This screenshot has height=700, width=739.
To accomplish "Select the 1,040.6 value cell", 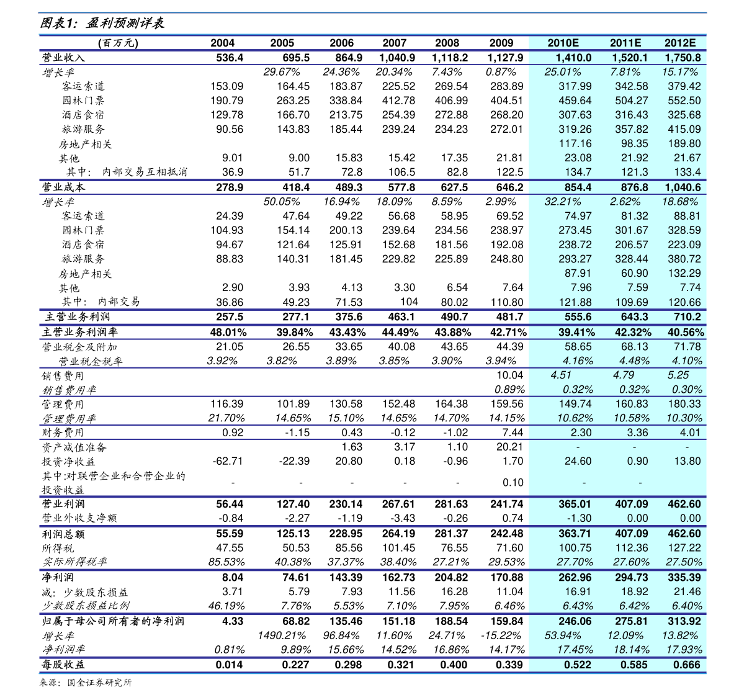I will [x=683, y=187].
